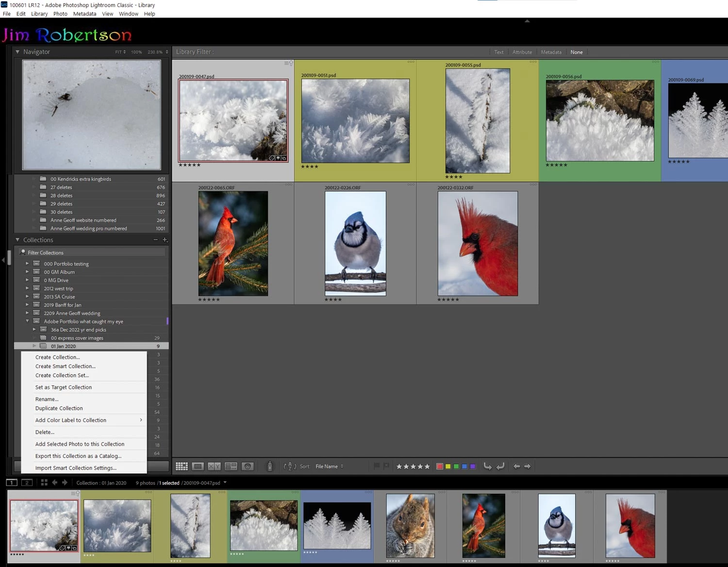728x567 pixels.
Task: Apply yellow color label swatch
Action: point(448,467)
